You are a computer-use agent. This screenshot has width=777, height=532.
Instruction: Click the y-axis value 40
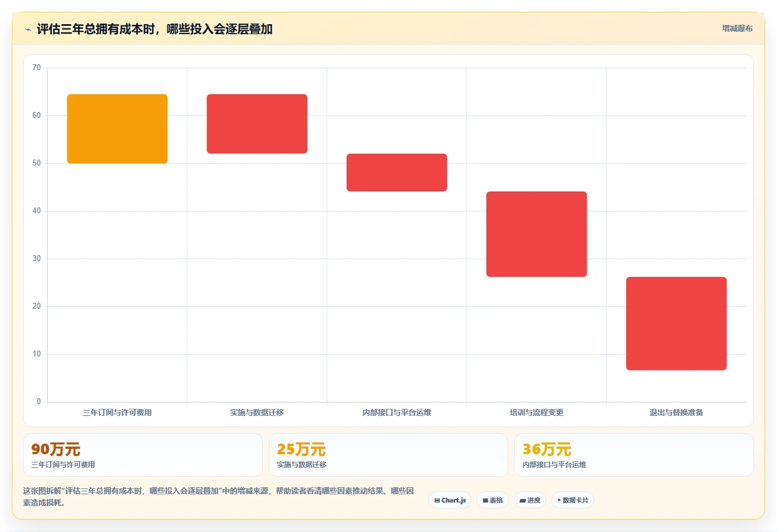37,211
